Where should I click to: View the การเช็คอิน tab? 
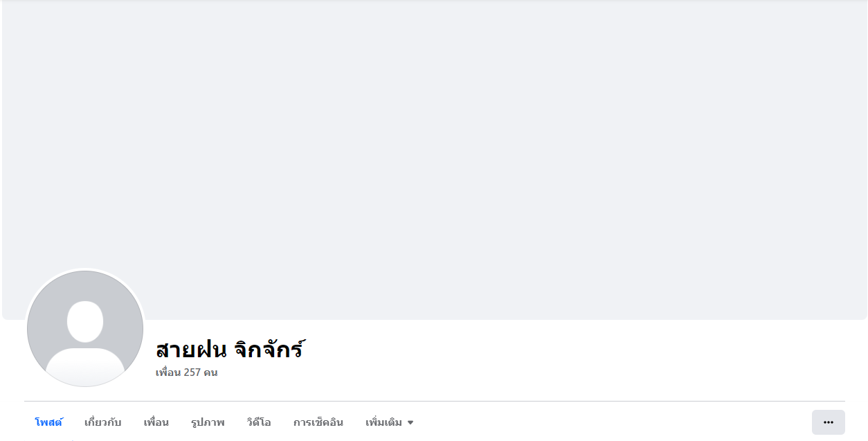tap(318, 422)
